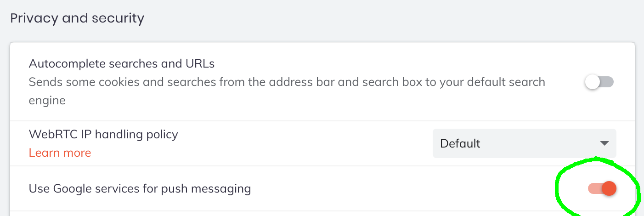Screen dimensions: 644x216
Task: Open the Learn more link
Action: (x=60, y=153)
